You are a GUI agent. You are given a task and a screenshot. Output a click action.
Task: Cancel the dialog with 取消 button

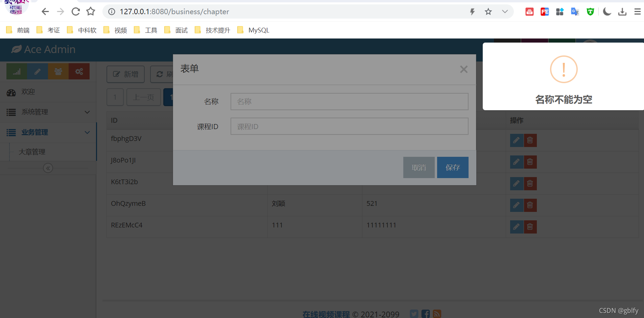(419, 167)
